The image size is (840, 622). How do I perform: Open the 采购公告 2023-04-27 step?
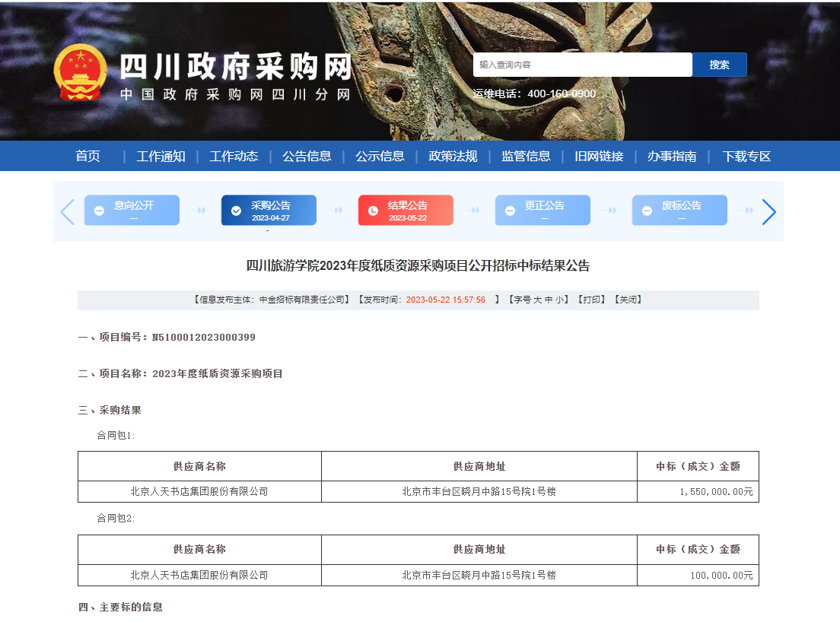[x=269, y=211]
